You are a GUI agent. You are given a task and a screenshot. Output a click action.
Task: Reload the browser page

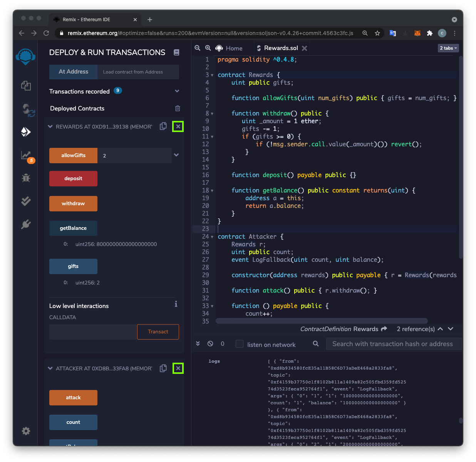point(46,33)
